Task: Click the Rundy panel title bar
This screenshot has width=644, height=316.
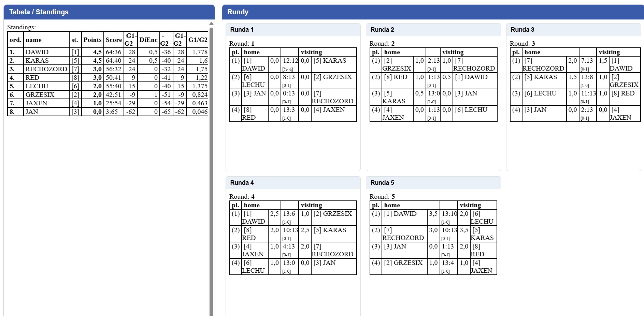Action: [x=433, y=12]
